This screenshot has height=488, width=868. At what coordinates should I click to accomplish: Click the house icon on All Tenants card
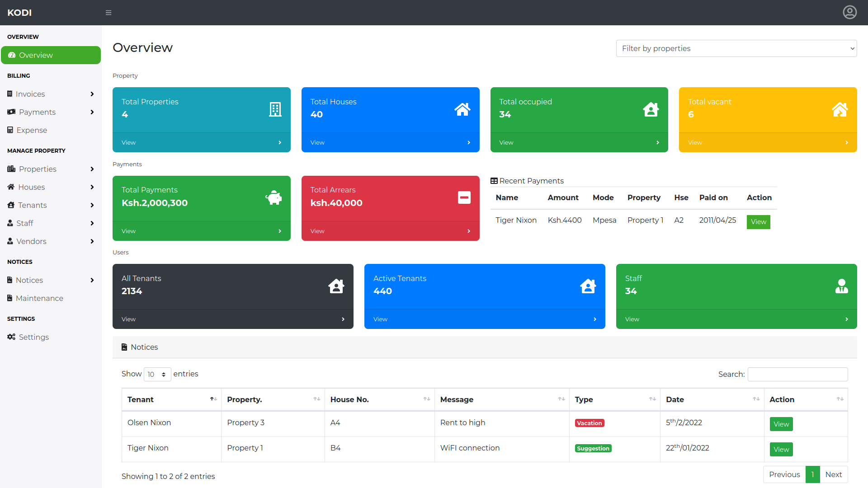336,286
